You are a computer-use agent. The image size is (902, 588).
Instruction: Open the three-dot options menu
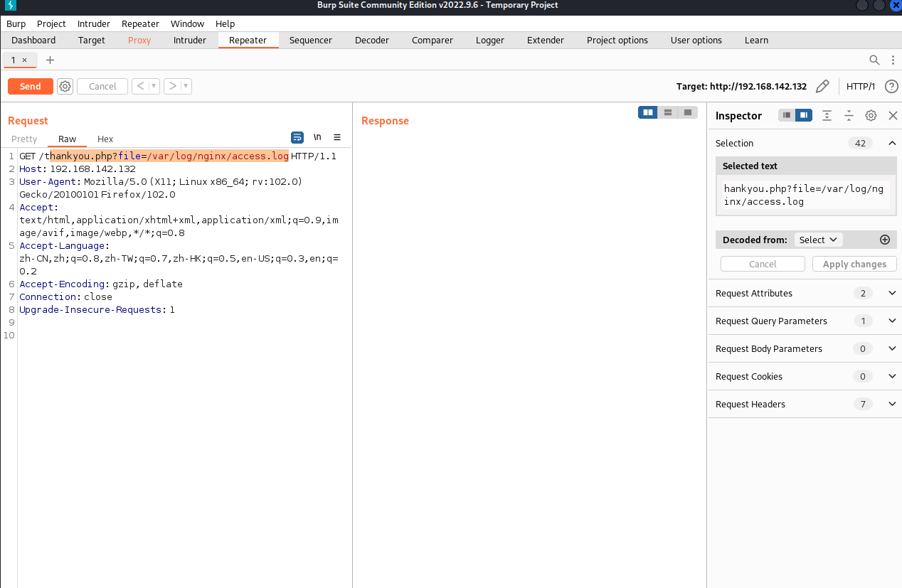click(893, 60)
